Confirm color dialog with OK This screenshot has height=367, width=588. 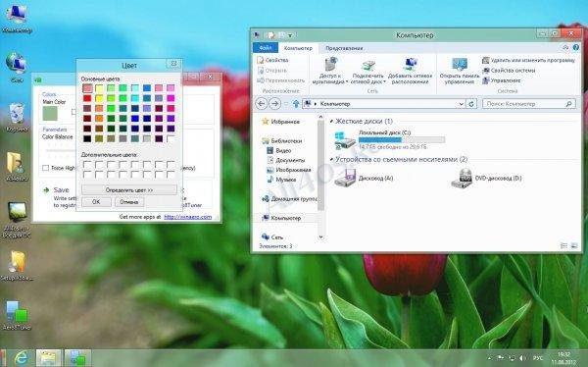96,202
